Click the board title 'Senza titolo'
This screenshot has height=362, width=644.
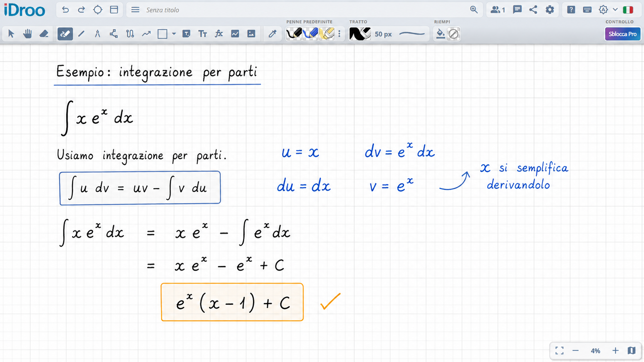[x=163, y=10]
